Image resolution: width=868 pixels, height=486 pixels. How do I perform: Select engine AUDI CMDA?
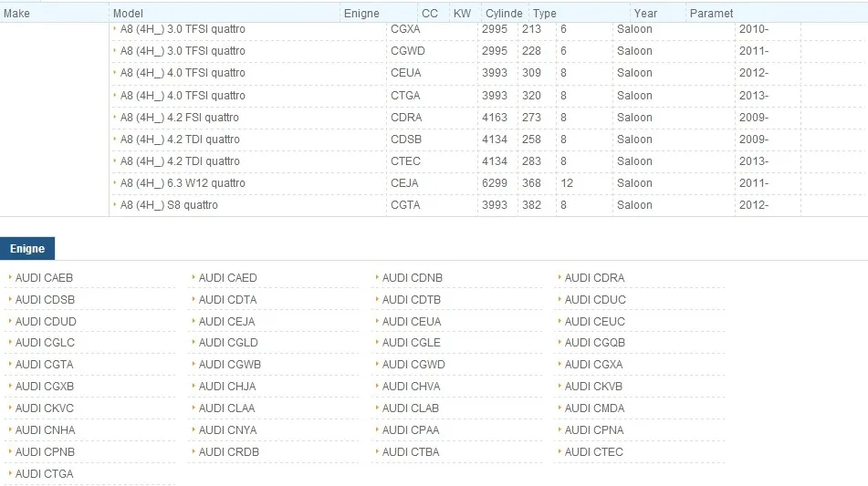click(594, 408)
